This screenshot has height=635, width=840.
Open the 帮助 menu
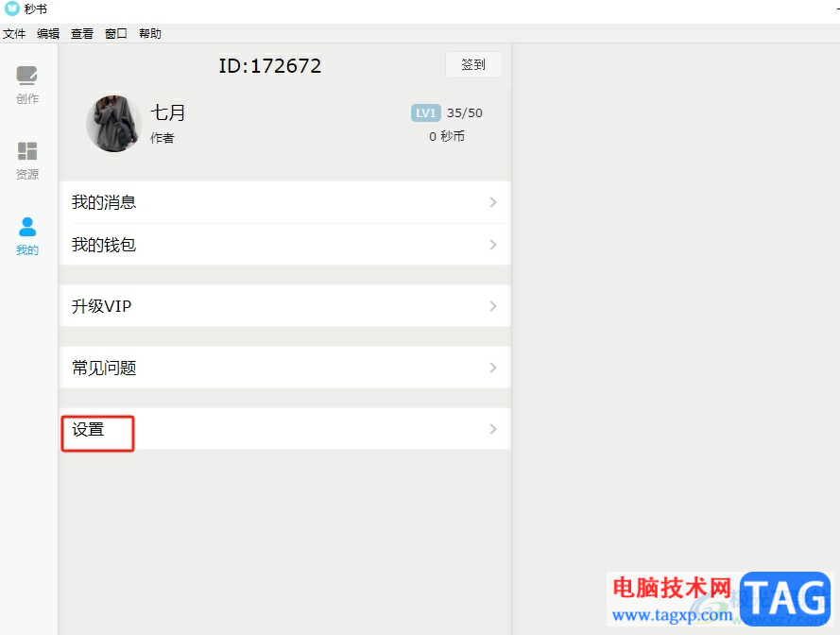pos(150,34)
